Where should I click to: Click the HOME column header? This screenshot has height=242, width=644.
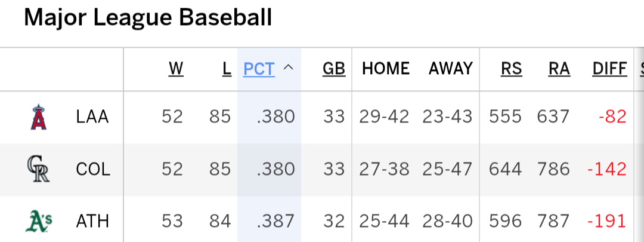[386, 69]
